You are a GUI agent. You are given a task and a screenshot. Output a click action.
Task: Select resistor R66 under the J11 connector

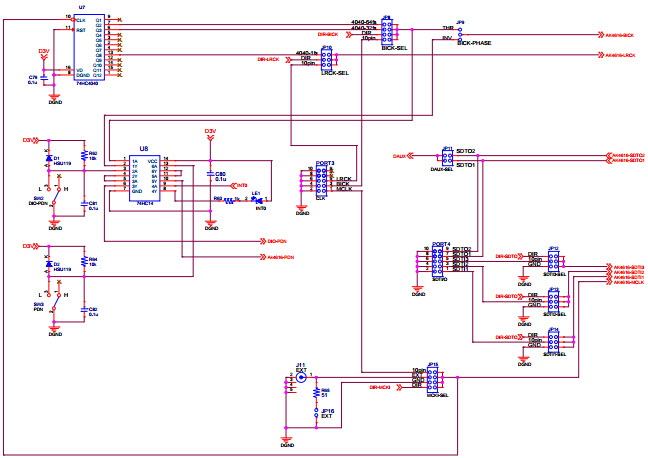[315, 393]
